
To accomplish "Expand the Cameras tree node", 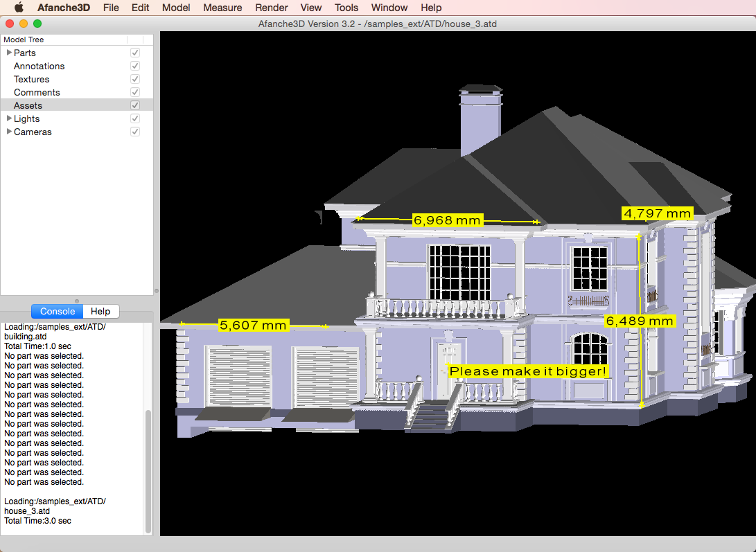I will [9, 132].
